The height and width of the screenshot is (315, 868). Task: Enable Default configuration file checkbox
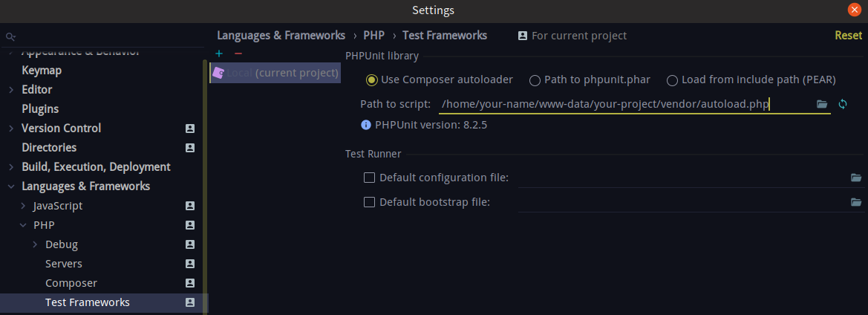click(x=369, y=178)
